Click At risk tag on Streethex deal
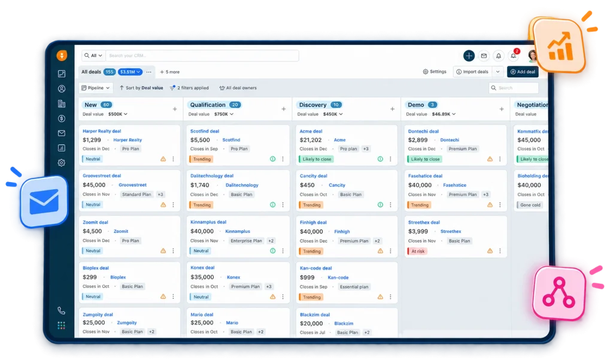This screenshot has height=364, width=613. tap(417, 251)
